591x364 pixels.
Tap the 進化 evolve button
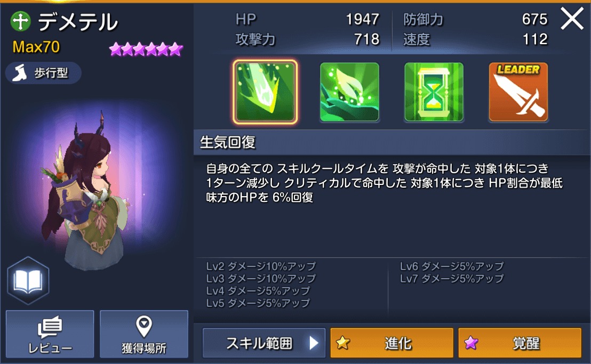pyautogui.click(x=392, y=343)
